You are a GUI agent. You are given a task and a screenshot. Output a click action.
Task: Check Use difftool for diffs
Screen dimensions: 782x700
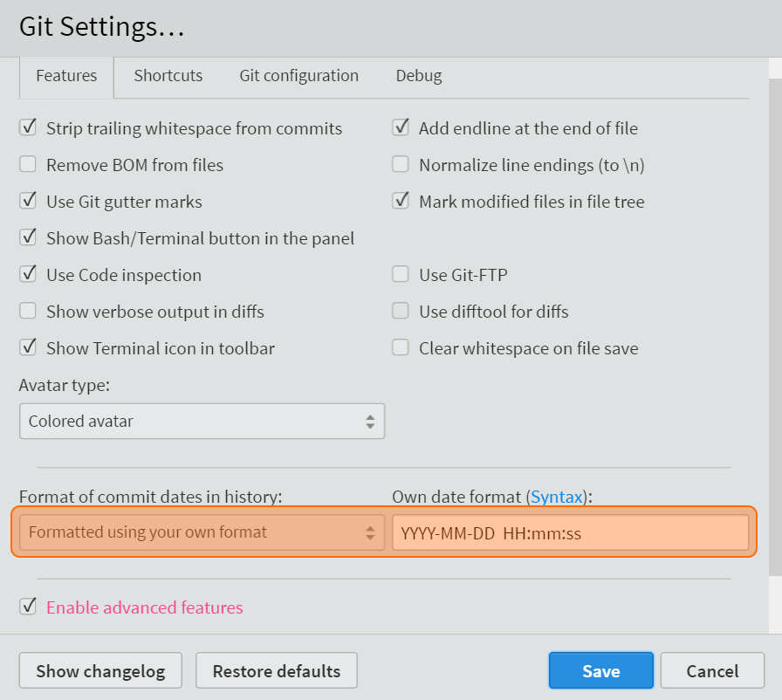coord(401,311)
